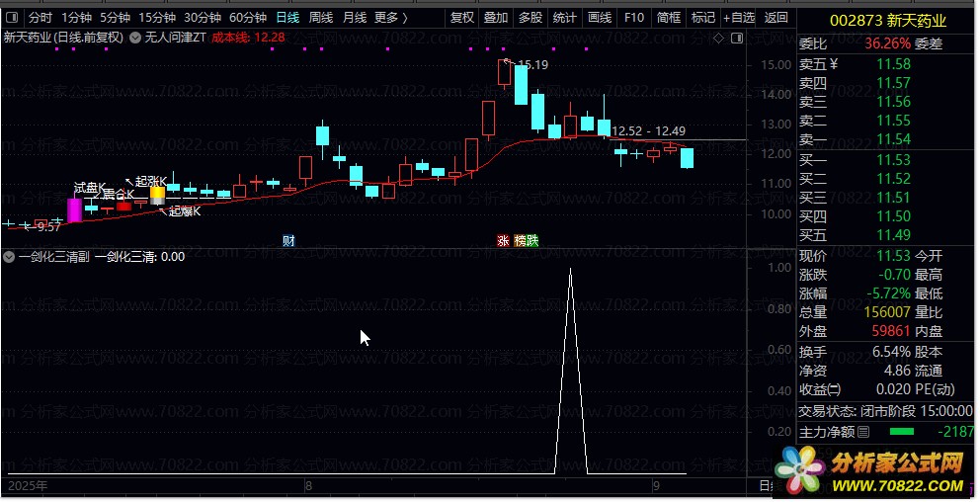The width and height of the screenshot is (980, 502).
Task: Switch to 30分钟 period
Action: tap(203, 18)
